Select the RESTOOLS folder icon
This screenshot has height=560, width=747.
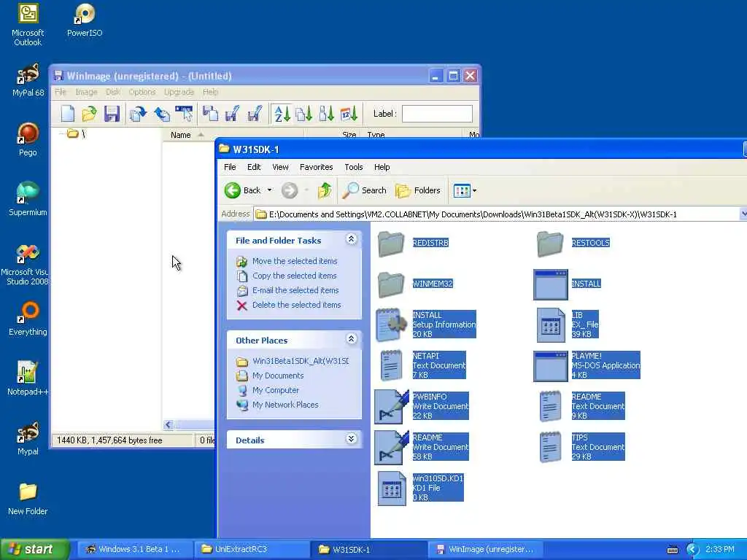(x=550, y=244)
